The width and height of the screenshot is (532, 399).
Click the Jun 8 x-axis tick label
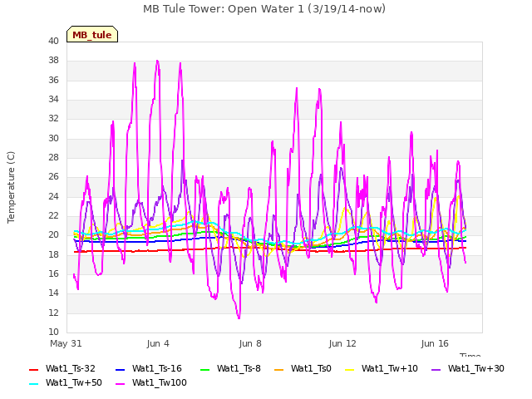[250, 343]
